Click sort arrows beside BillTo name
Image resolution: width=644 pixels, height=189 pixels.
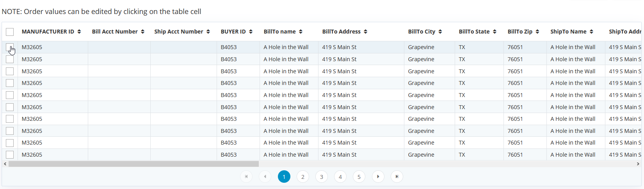point(301,32)
